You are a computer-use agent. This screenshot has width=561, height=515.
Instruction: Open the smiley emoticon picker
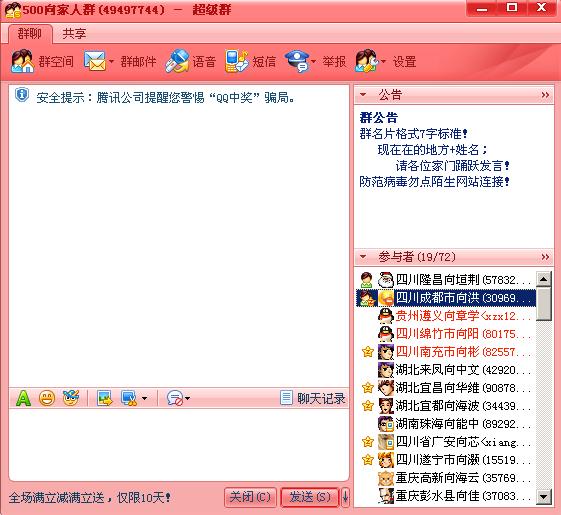(x=47, y=398)
